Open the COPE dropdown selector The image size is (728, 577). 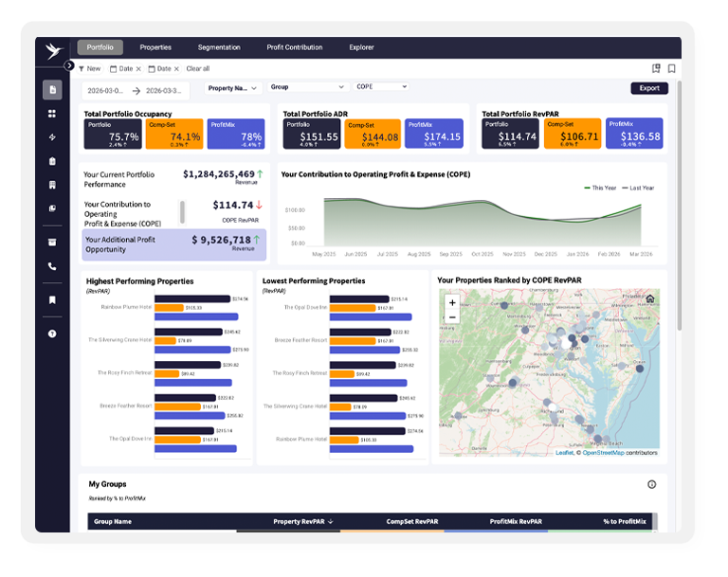click(381, 87)
